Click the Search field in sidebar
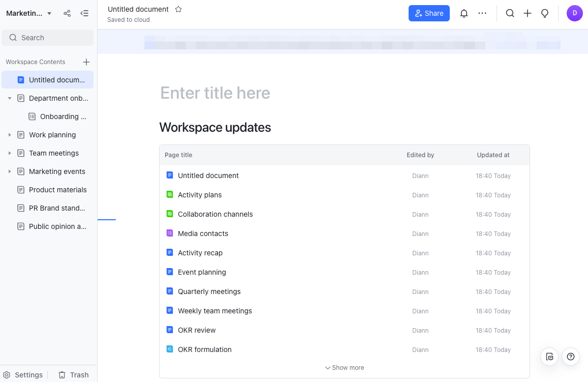The image size is (588, 382). pos(48,38)
